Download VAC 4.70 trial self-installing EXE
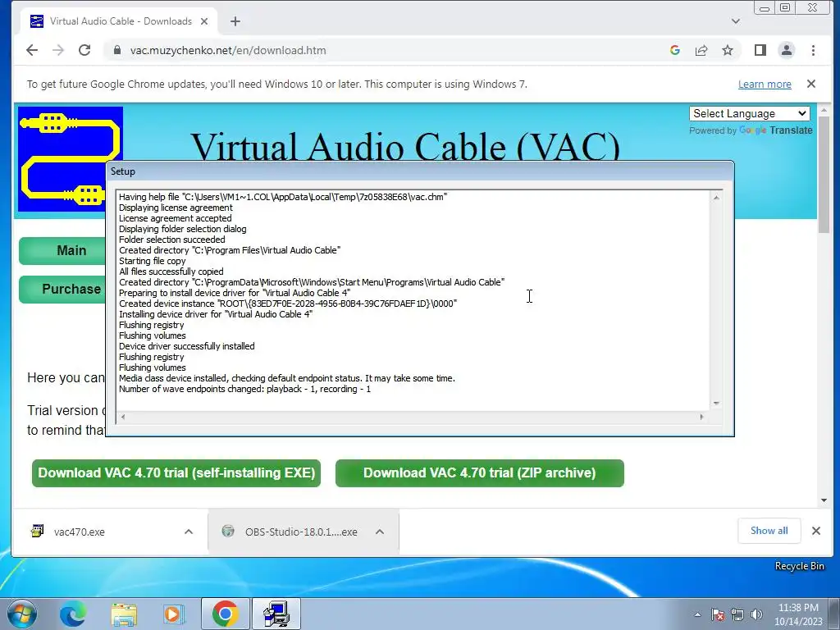The height and width of the screenshot is (630, 840). coord(176,473)
